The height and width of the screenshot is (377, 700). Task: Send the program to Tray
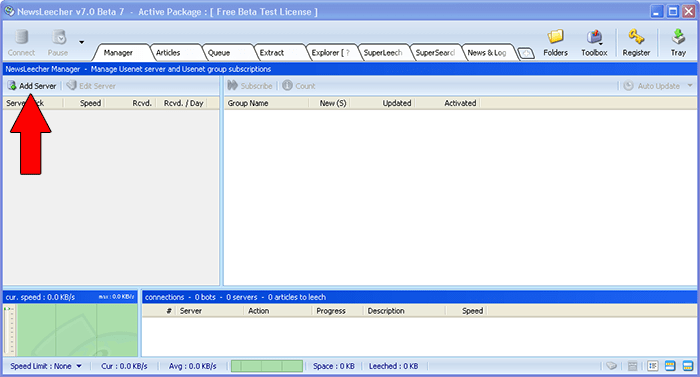(678, 38)
